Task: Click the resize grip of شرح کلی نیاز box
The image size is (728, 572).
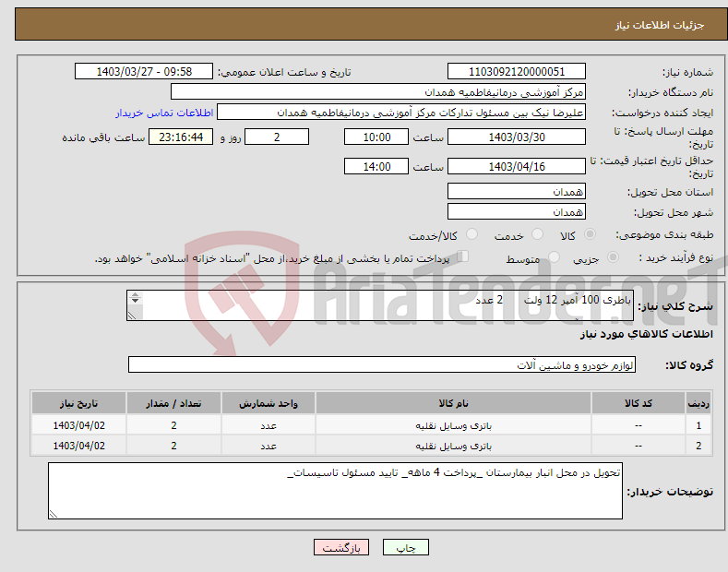Action: point(132,316)
